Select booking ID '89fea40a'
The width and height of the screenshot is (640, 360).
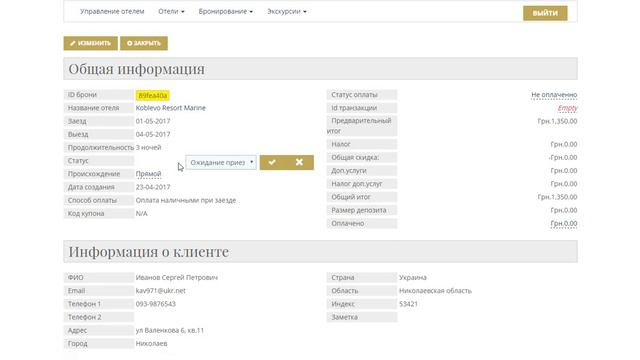coord(153,96)
